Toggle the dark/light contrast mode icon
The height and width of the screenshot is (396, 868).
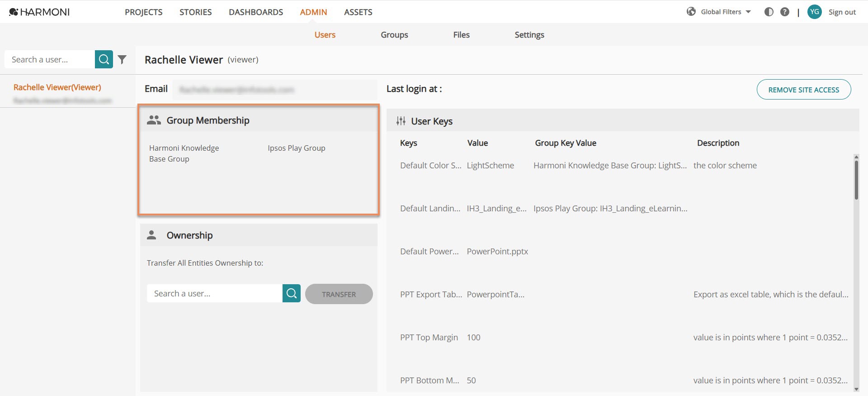pos(769,12)
